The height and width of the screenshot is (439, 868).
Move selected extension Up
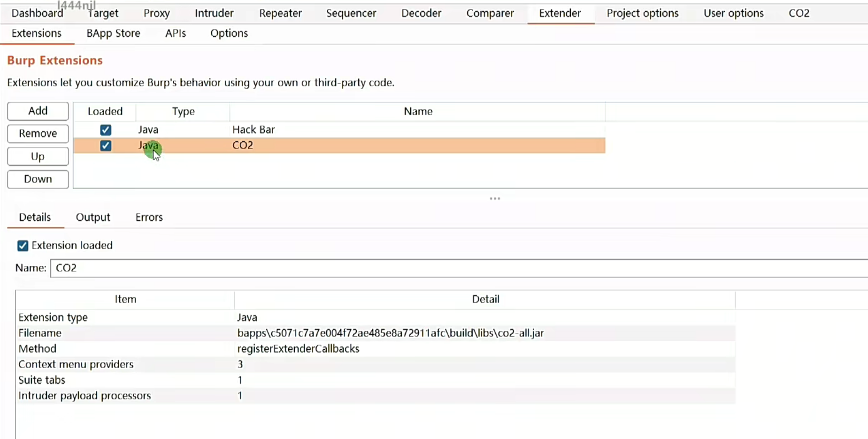coord(38,156)
